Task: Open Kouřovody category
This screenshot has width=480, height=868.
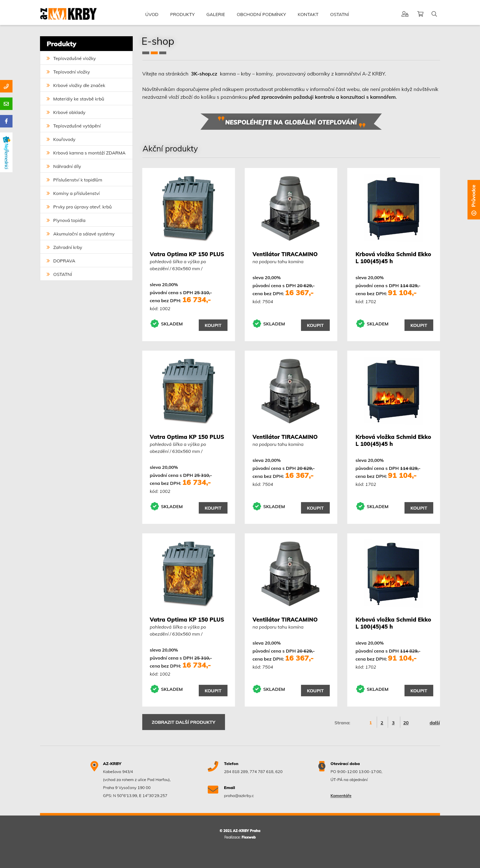Action: point(86,139)
